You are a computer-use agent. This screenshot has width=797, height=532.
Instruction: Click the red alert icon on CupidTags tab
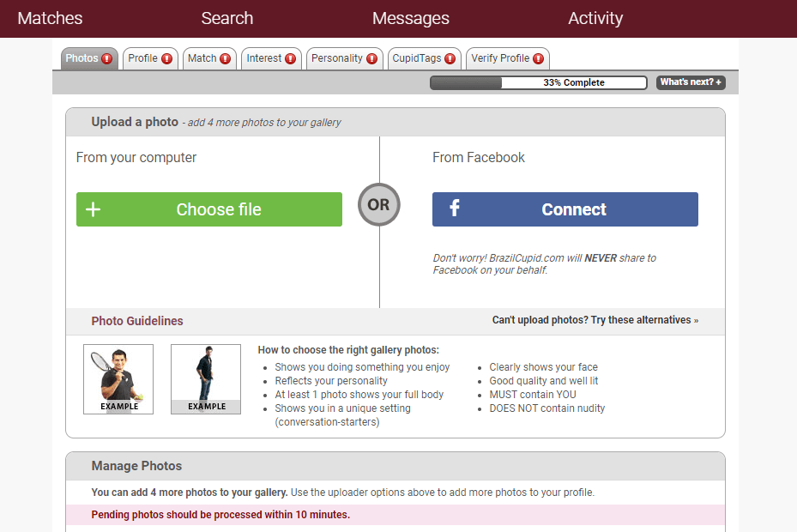pos(450,59)
